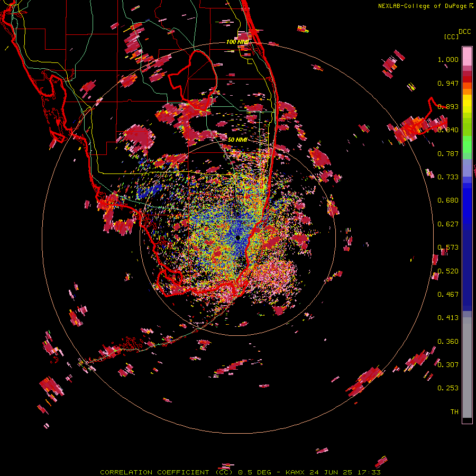
Task: Click the black radar site dot at center
Action: click(x=237, y=237)
